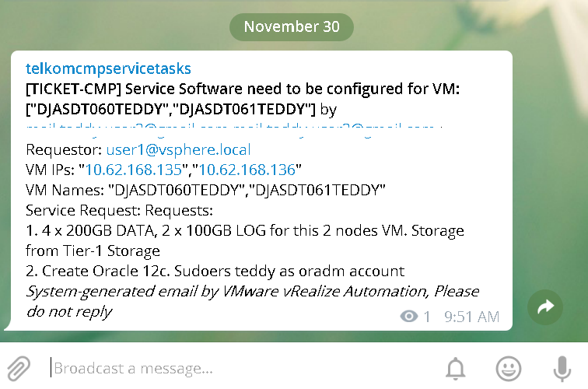Click the VM Names line in the message
Screen dimensions: 588x389
205,190
